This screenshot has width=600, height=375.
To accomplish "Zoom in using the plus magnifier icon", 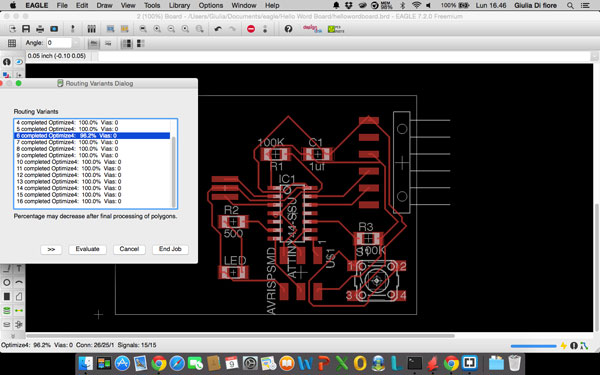I will tap(157, 29).
